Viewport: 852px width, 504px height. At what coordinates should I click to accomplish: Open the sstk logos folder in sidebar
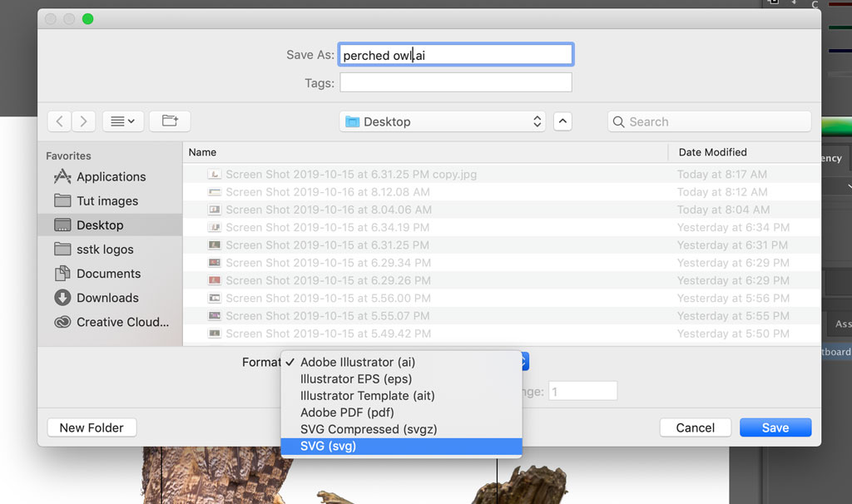point(105,250)
